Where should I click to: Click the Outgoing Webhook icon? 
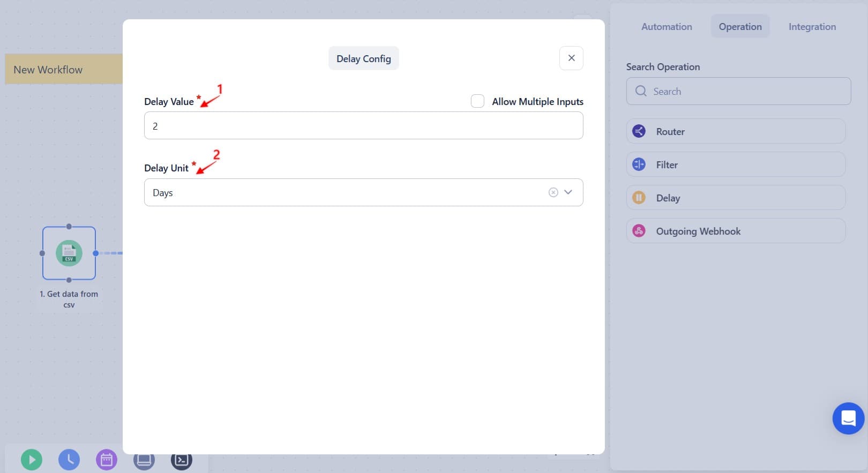pos(639,231)
